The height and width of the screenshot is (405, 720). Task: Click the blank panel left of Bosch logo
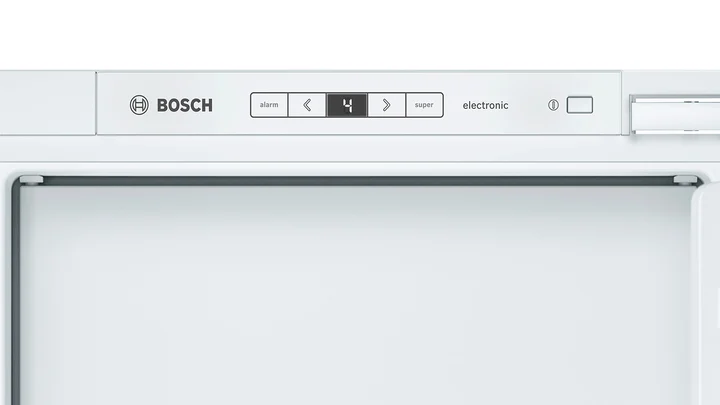tap(48, 103)
